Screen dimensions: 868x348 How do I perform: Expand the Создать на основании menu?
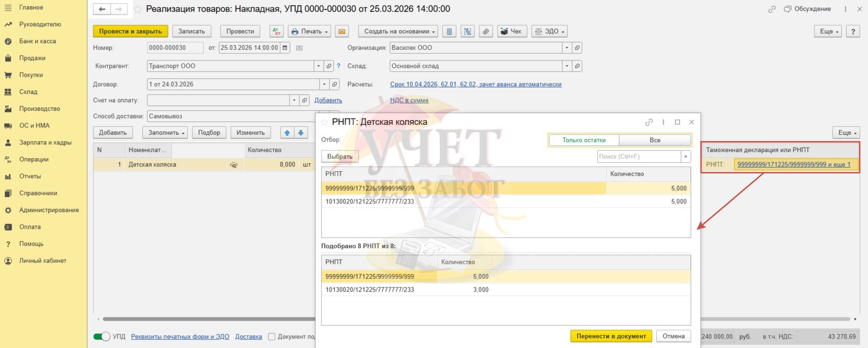pos(398,31)
